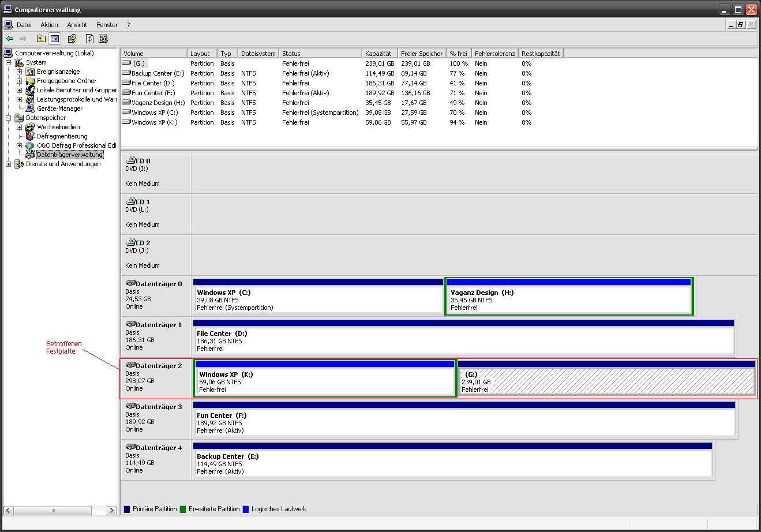
Task: Select the Dienste und Anwendungen icon
Action: click(20, 164)
